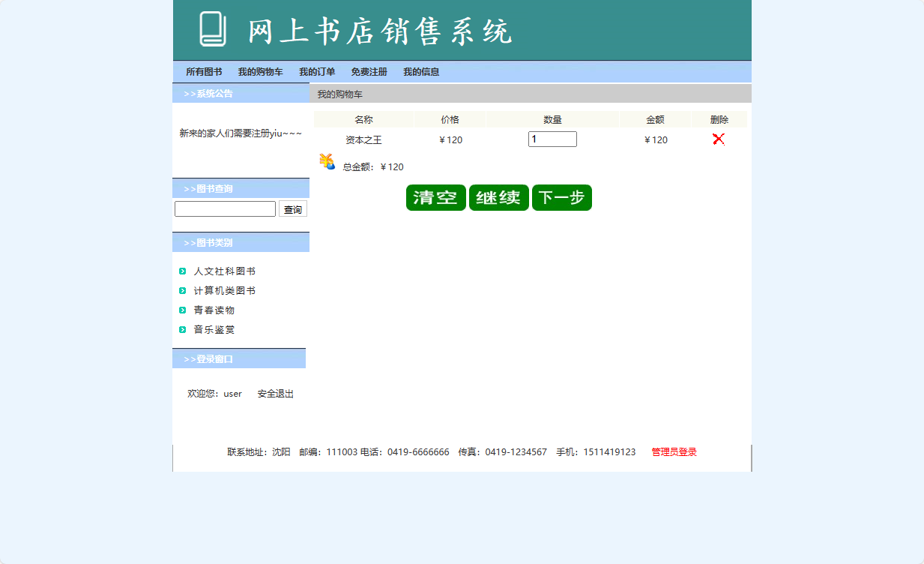Open 所有图书 from the top menu
Image resolution: width=924 pixels, height=564 pixels.
(204, 71)
